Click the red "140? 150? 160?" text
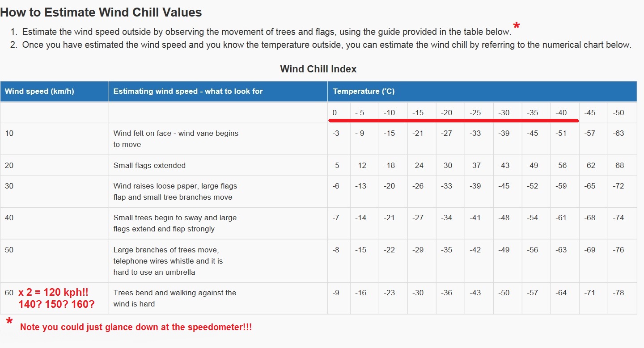 (x=56, y=304)
